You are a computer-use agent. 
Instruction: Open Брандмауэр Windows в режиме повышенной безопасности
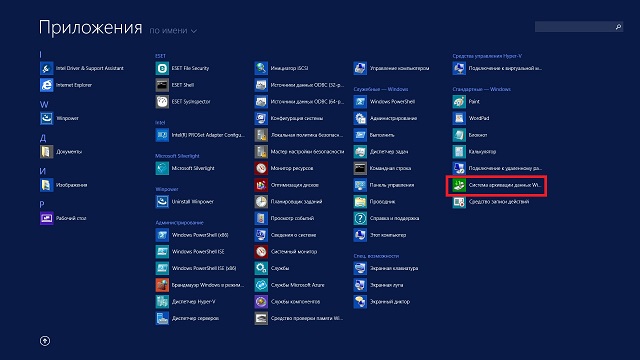click(x=200, y=285)
